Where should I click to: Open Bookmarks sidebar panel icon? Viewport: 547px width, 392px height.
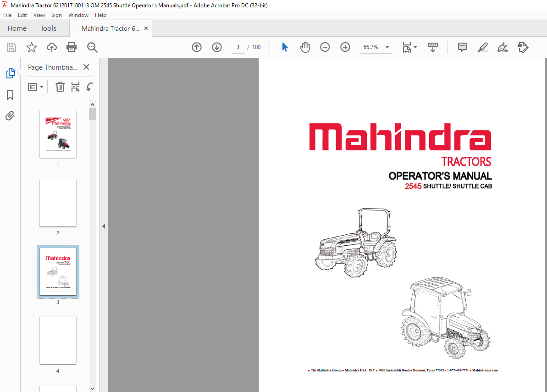point(10,95)
